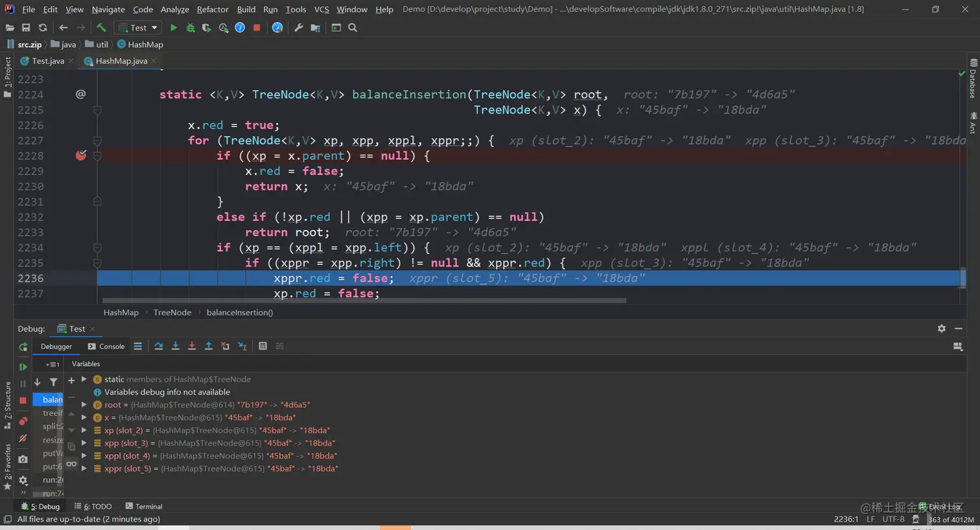Click the memory indicator 363 of 4012M
This screenshot has height=530, width=980.
pos(951,520)
